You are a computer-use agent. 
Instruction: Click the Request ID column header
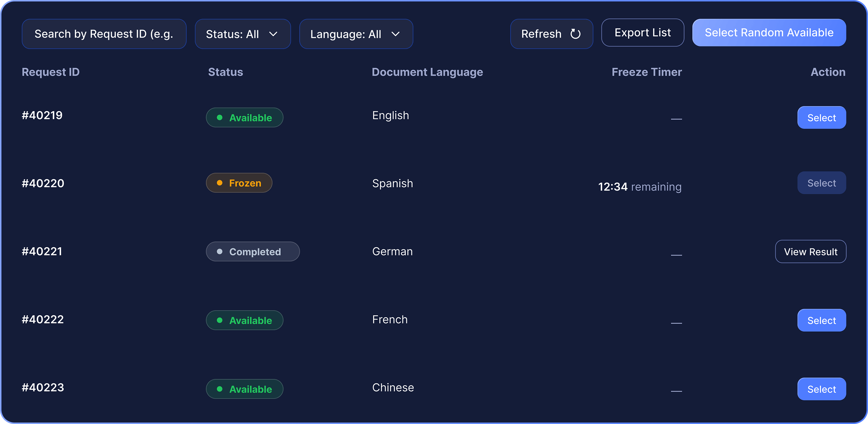pyautogui.click(x=51, y=72)
